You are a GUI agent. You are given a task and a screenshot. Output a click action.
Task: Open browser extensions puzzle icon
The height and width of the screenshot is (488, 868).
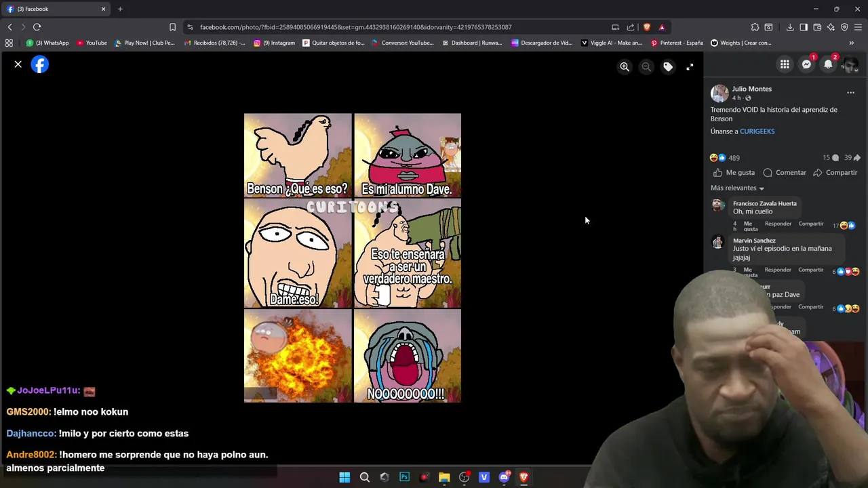tap(755, 27)
